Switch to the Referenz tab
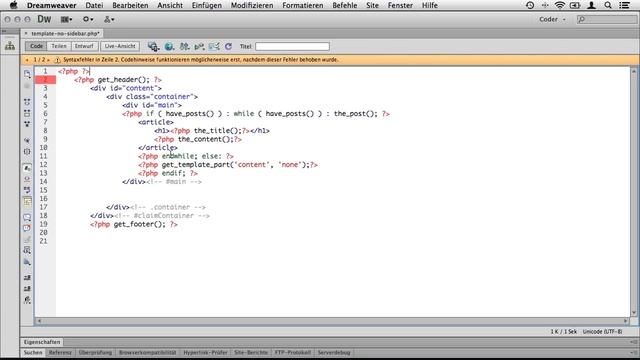The height and width of the screenshot is (360, 640). tap(60, 352)
